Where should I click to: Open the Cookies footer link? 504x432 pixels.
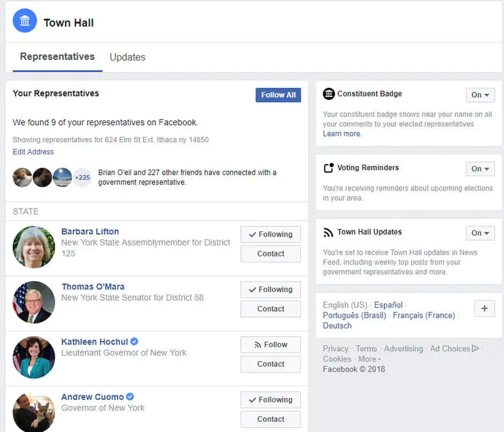337,359
